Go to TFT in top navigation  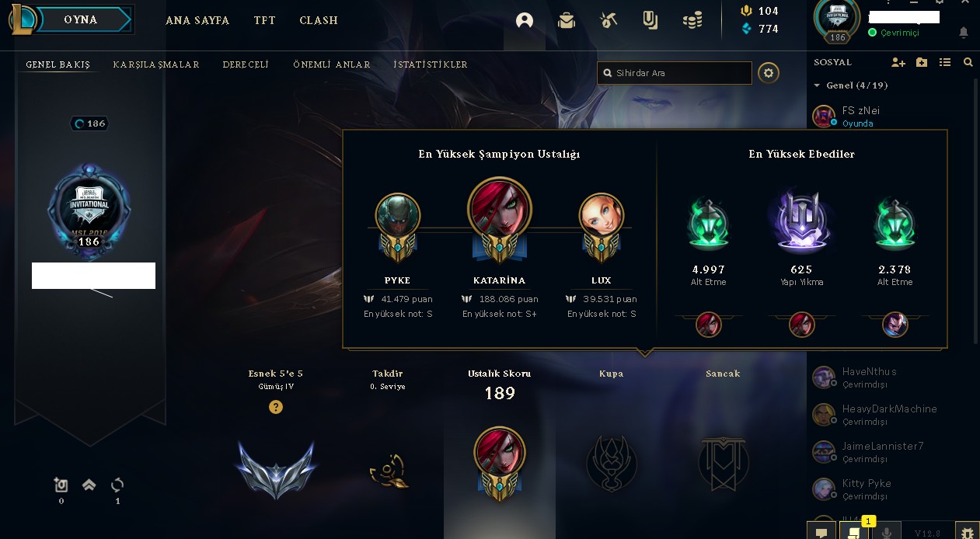point(264,20)
